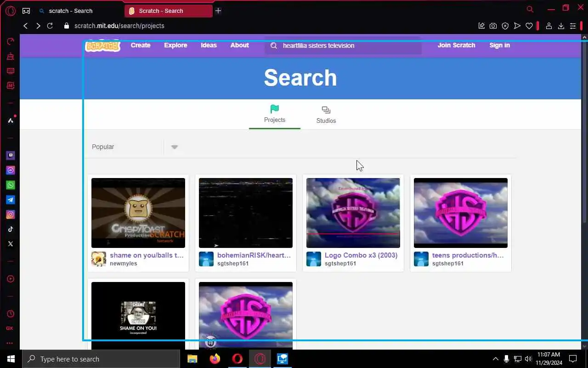The width and height of the screenshot is (588, 368).
Task: Open the ad blocker shield settings
Action: click(505, 26)
